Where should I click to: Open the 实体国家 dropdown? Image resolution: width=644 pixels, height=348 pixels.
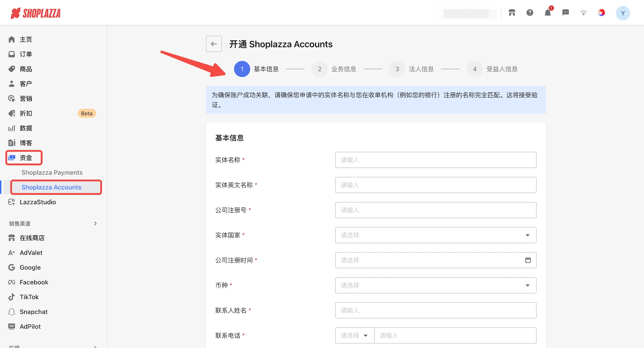point(436,235)
